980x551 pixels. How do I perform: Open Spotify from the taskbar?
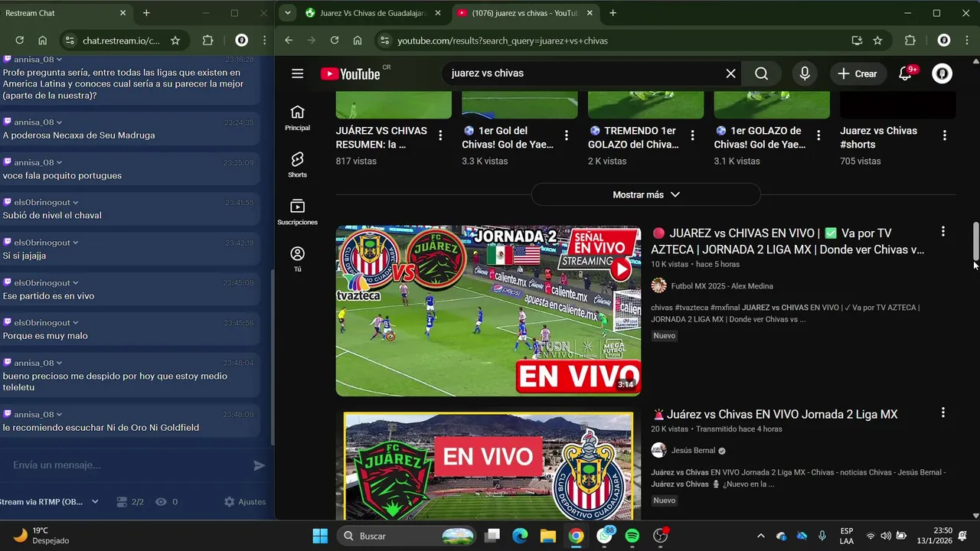coord(632,536)
